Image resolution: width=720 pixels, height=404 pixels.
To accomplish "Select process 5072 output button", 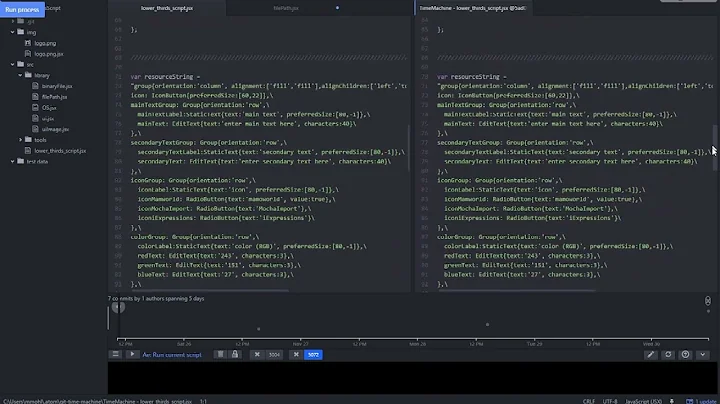I will tap(313, 354).
